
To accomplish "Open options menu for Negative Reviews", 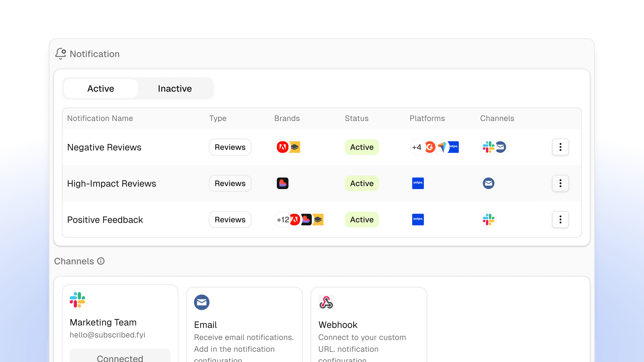I will tap(560, 147).
